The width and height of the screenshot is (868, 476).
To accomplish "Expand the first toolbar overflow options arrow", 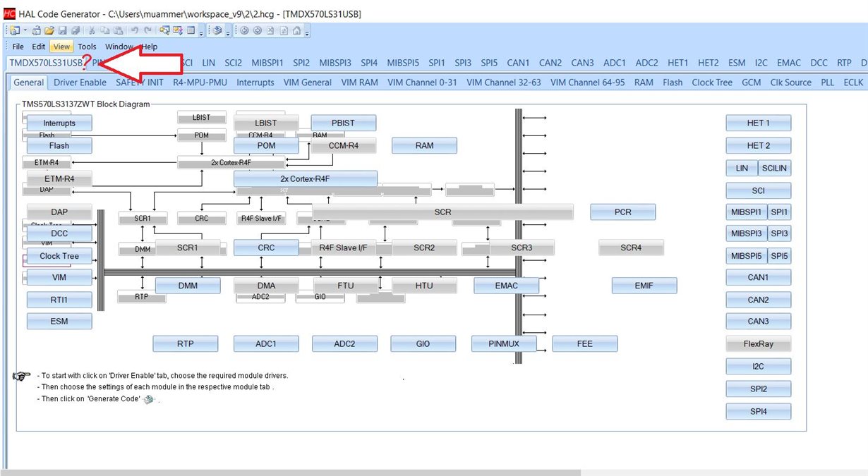I will [201, 32].
